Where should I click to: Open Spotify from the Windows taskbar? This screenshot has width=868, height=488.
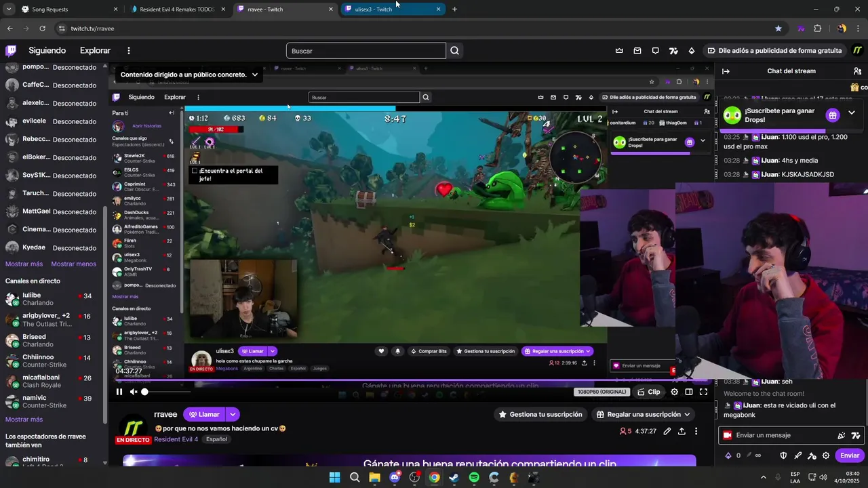tap(474, 477)
